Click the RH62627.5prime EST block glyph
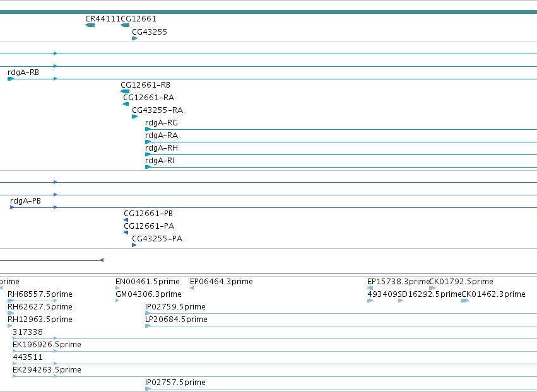 click(11, 313)
